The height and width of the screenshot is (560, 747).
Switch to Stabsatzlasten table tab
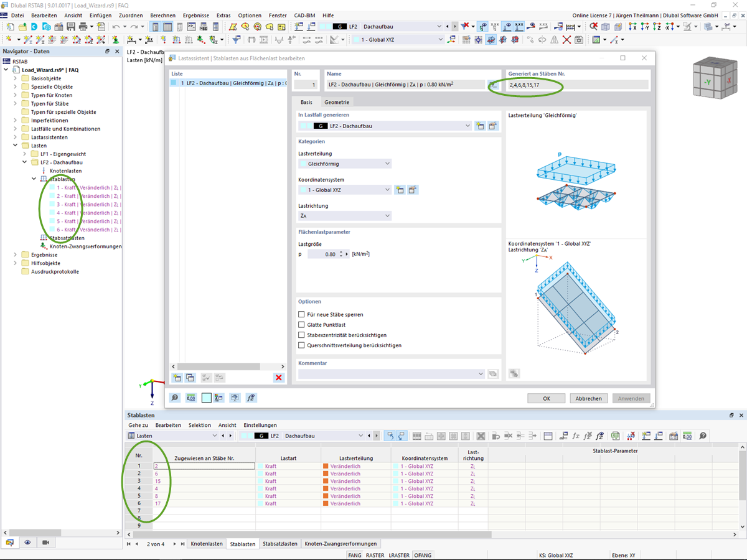pos(280,544)
